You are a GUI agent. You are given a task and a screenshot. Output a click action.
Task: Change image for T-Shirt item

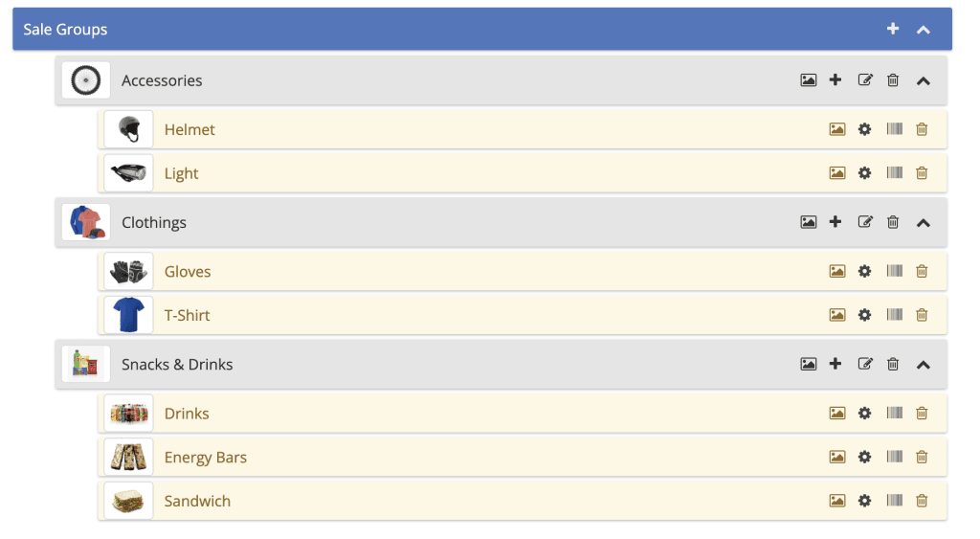tap(837, 315)
